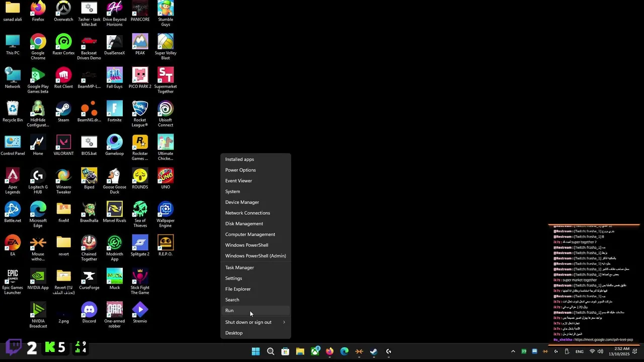Select the Battle.net desktop icon
The width and height of the screenshot is (644, 362).
(x=13, y=212)
